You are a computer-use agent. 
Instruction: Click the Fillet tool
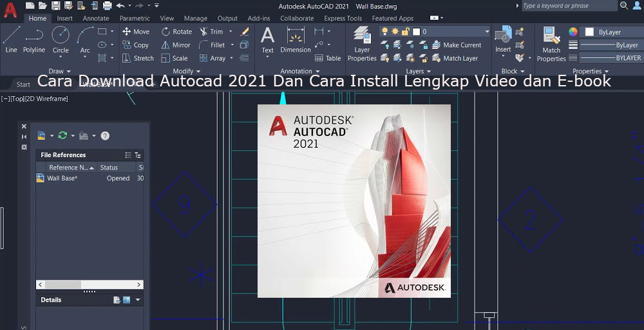pos(212,44)
